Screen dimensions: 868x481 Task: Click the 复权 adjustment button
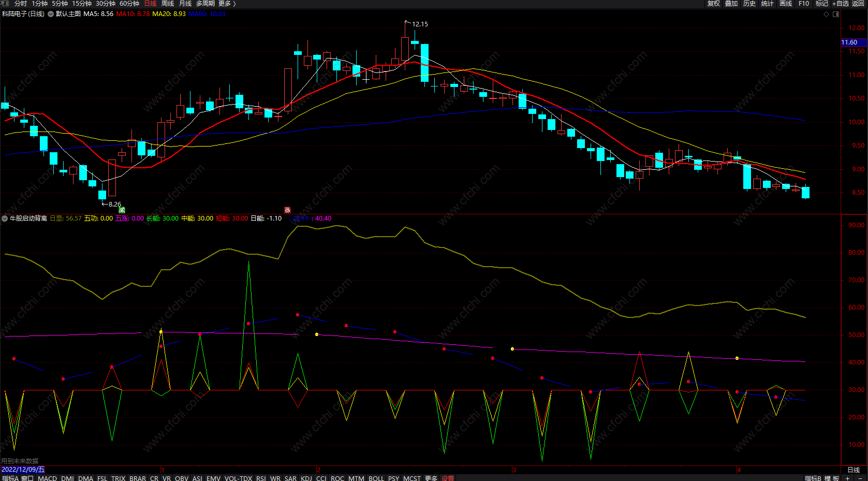714,4
